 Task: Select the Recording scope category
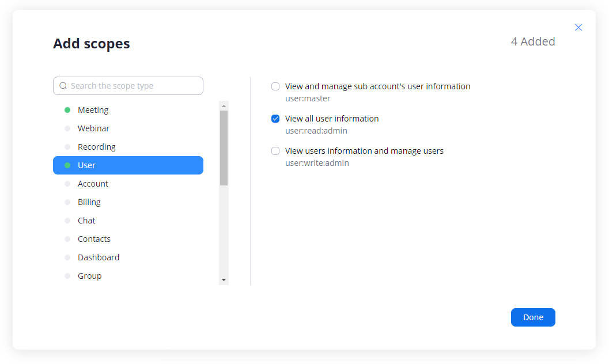(128, 147)
